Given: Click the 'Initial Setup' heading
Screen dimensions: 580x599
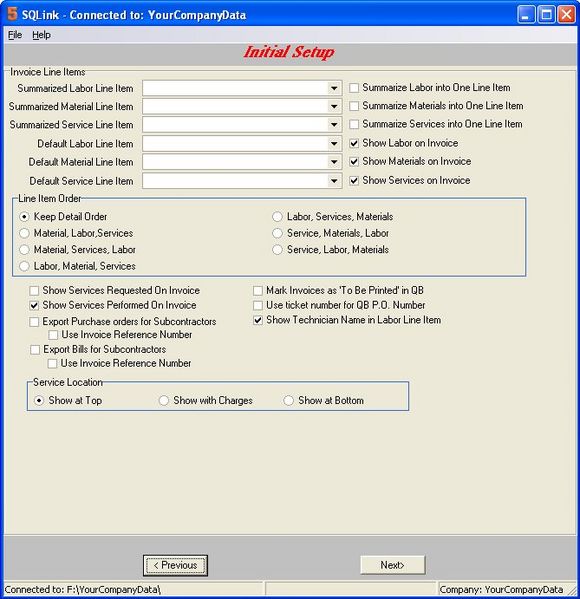Looking at the screenshot, I should [289, 52].
